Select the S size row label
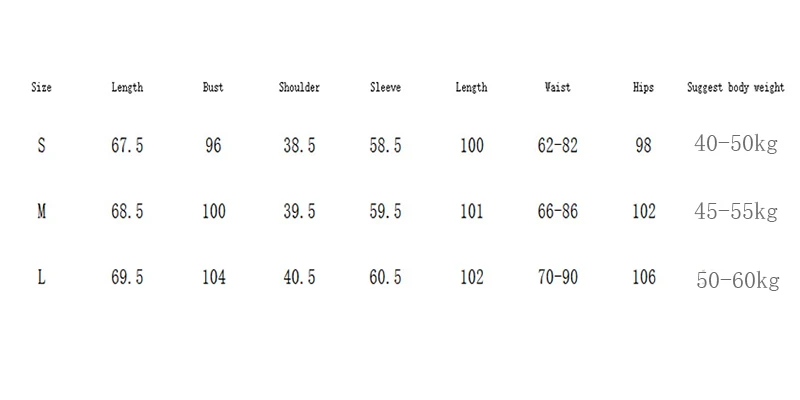 click(41, 146)
